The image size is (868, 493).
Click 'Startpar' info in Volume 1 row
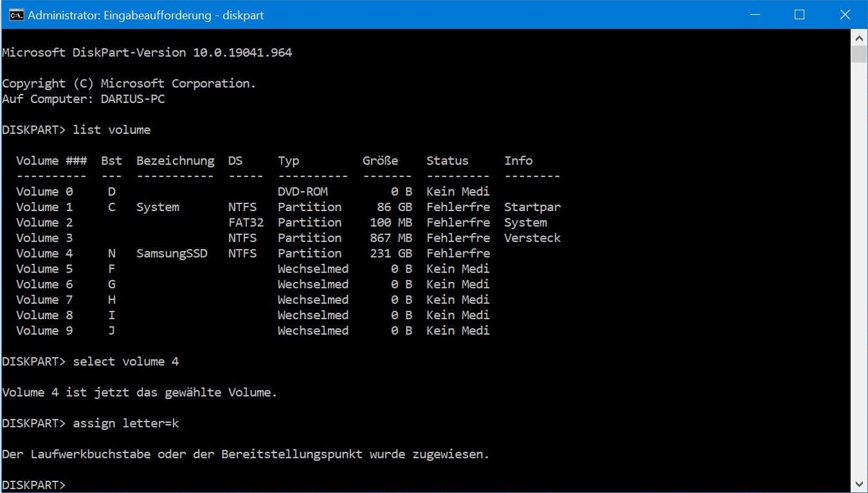(x=532, y=207)
